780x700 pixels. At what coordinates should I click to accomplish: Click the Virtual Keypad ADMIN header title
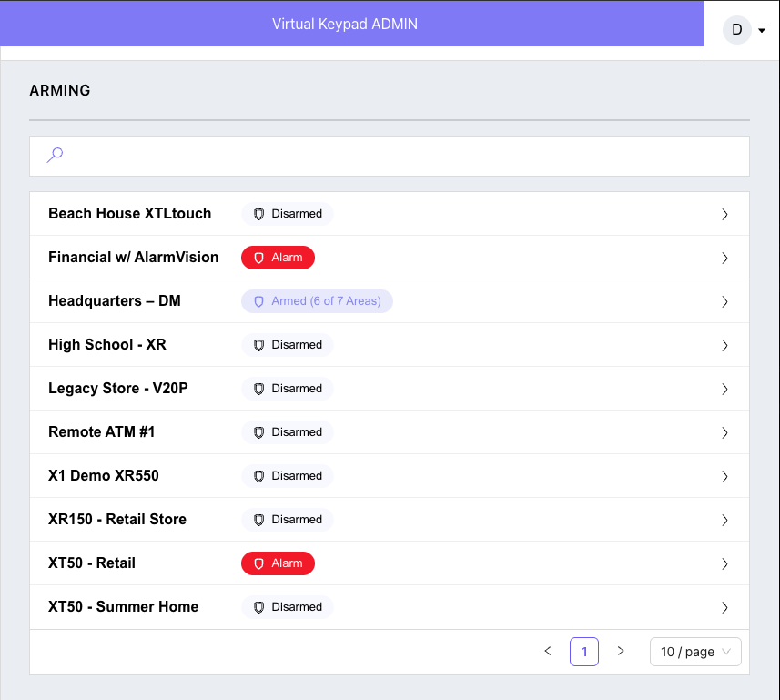(345, 25)
